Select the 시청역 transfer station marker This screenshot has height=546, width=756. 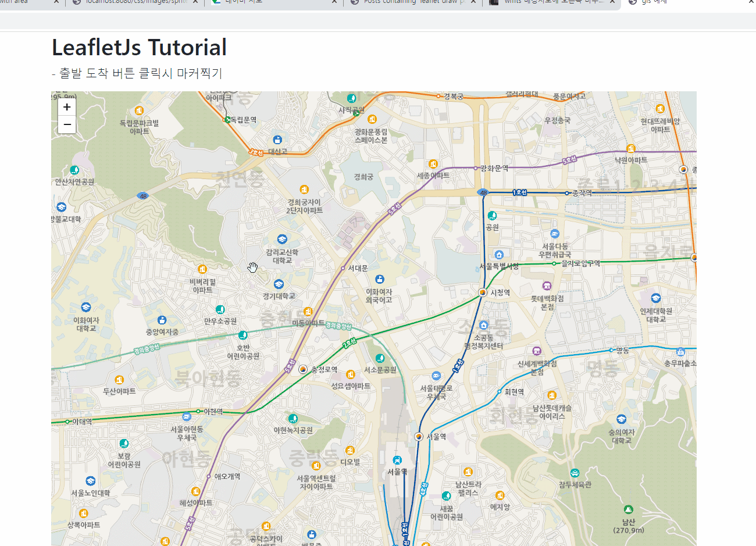[x=483, y=292]
